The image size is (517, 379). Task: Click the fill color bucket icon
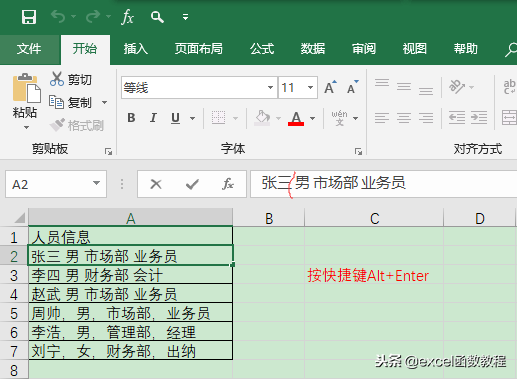click(x=262, y=118)
